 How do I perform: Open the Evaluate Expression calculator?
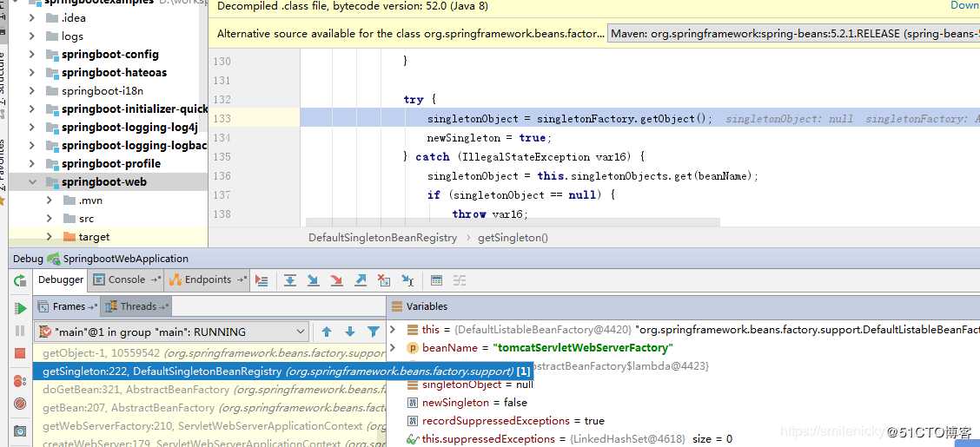tap(436, 280)
